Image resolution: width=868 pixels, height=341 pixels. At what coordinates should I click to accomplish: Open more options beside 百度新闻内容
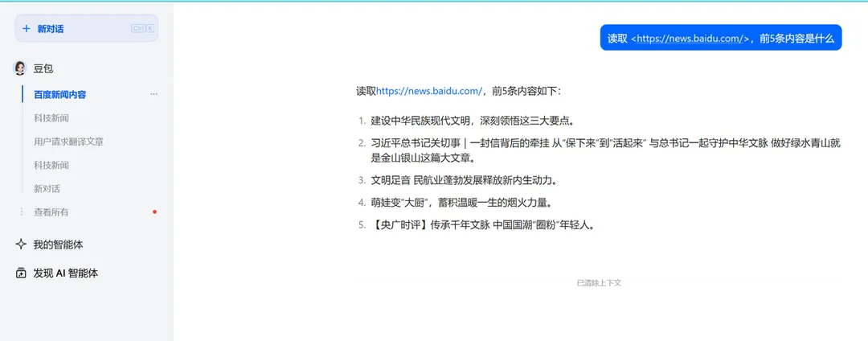(154, 94)
